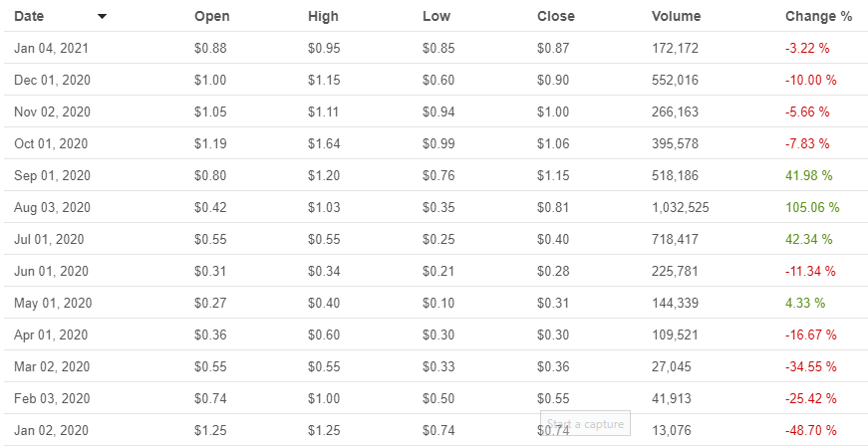Click the Low column header
The height and width of the screenshot is (448, 868).
435,16
